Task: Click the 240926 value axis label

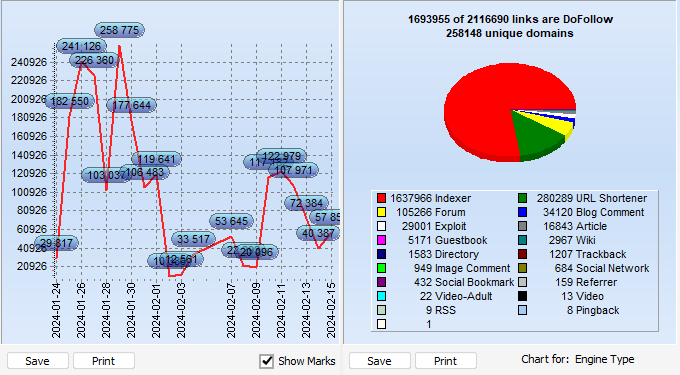Action: 29,62
